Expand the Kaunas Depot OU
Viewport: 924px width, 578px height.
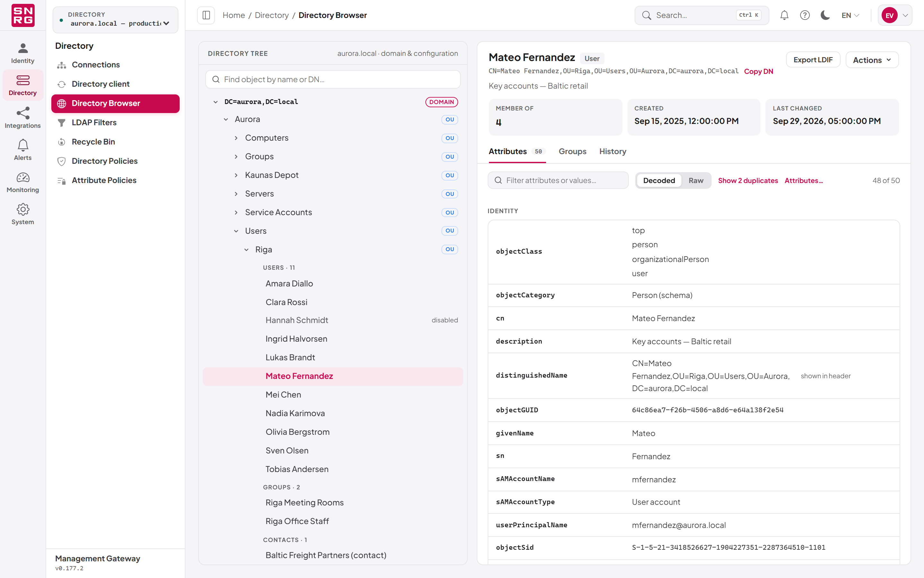(x=236, y=175)
